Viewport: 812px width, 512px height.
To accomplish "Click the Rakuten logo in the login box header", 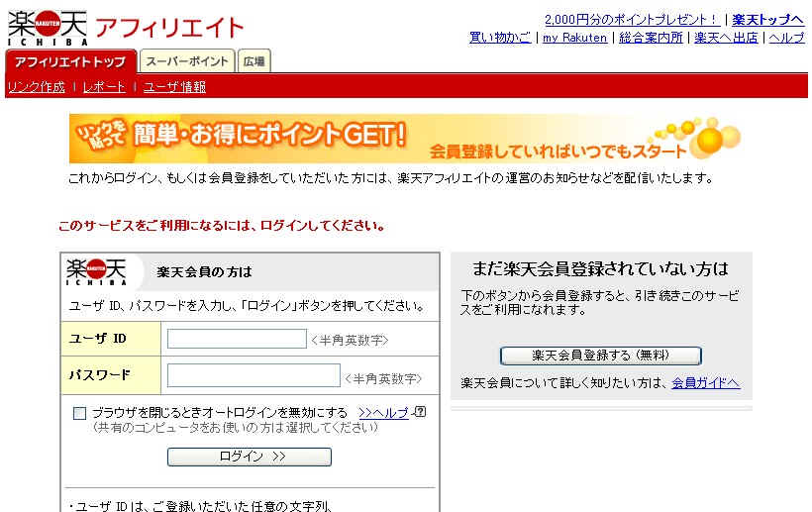I will click(96, 271).
